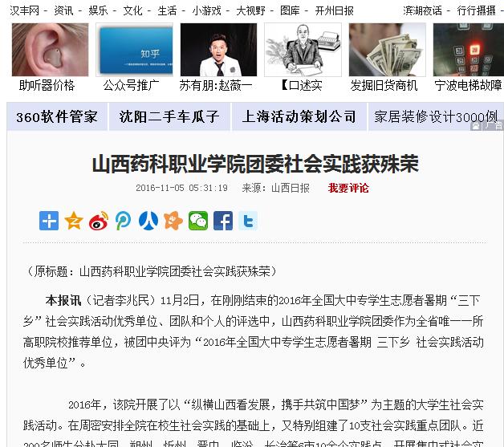Click 沈阳二手车瓜子 ad tab
The image size is (504, 447).
[x=169, y=116]
